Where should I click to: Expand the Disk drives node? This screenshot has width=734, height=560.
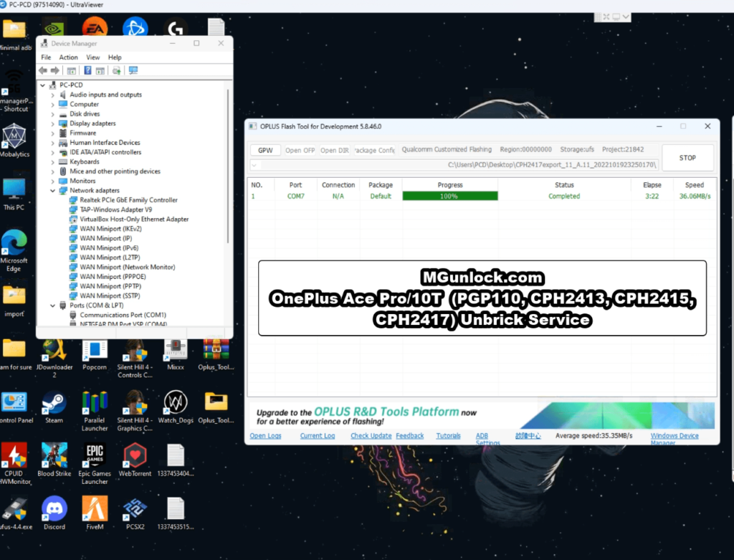52,114
